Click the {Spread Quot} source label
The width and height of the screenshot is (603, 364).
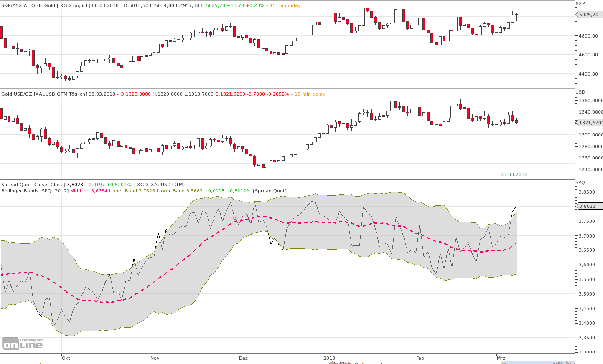[x=270, y=191]
